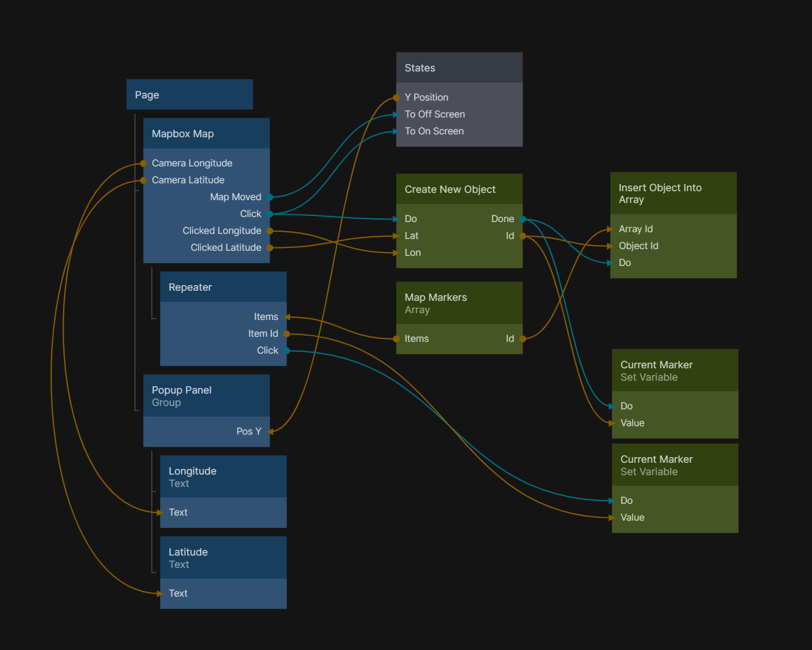Select the Longitude Text node header

223,477
